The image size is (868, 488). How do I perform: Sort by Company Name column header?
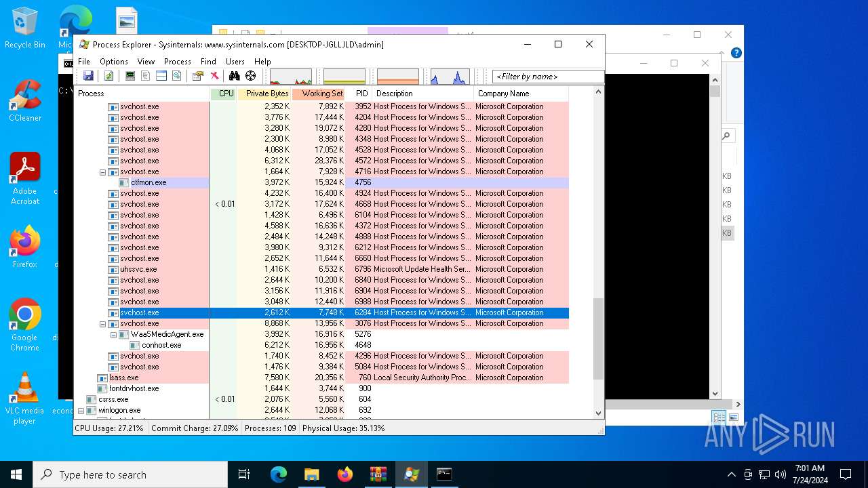521,94
